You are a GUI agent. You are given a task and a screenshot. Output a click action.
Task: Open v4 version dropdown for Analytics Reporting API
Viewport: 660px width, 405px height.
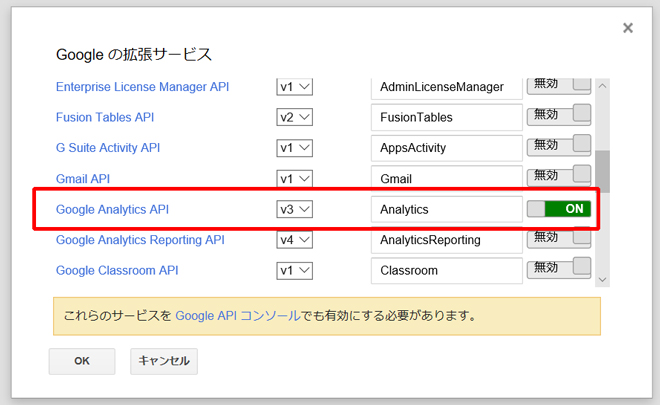tap(294, 240)
